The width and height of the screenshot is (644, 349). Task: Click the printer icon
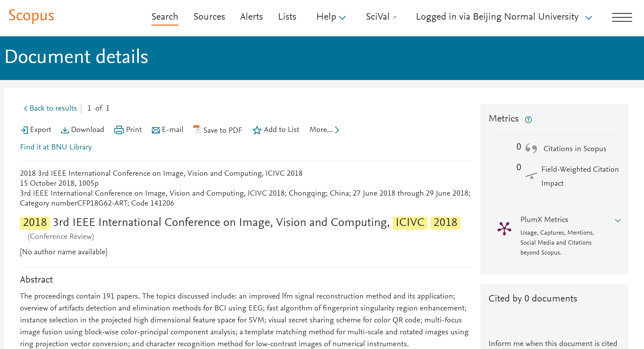click(x=119, y=130)
